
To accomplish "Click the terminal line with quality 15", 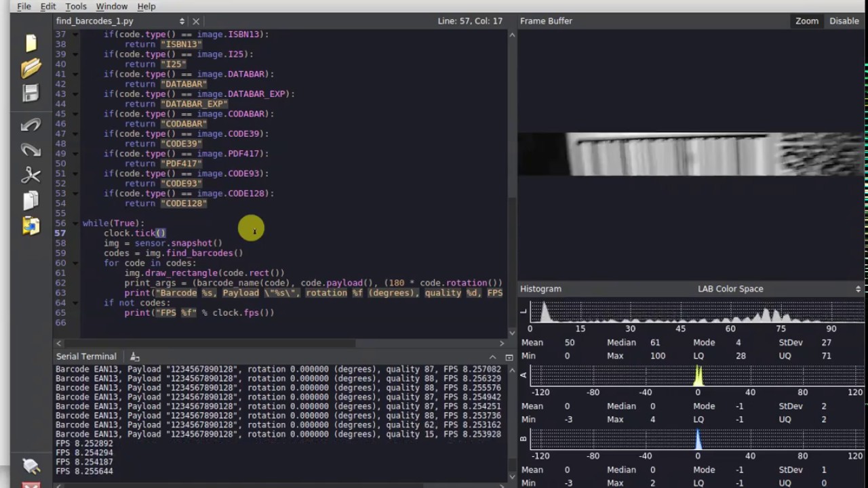I will (278, 434).
